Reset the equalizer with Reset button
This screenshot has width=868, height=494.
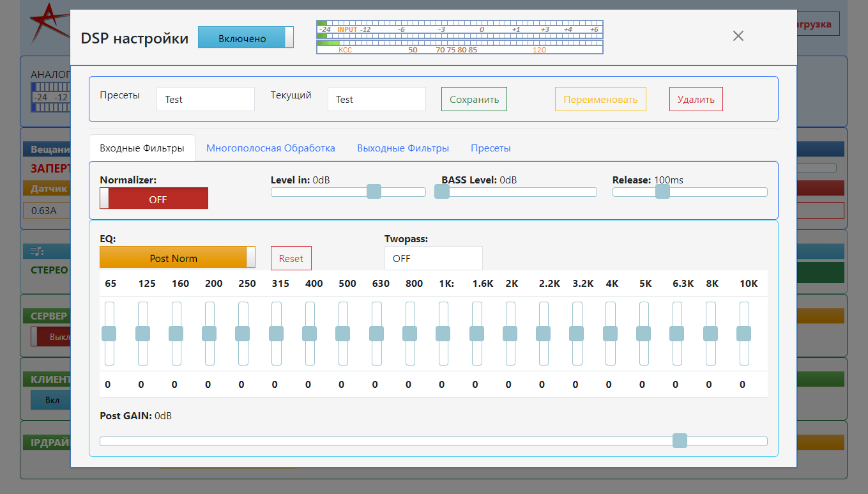pyautogui.click(x=291, y=258)
